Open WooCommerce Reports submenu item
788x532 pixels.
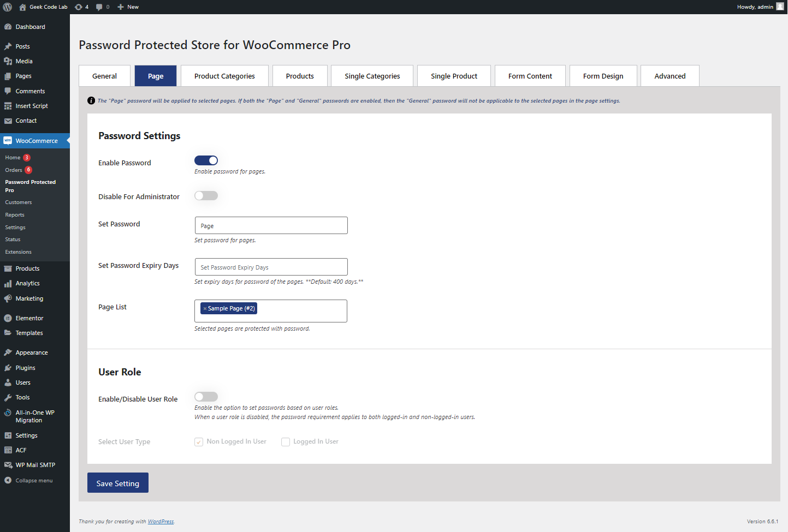tap(15, 215)
